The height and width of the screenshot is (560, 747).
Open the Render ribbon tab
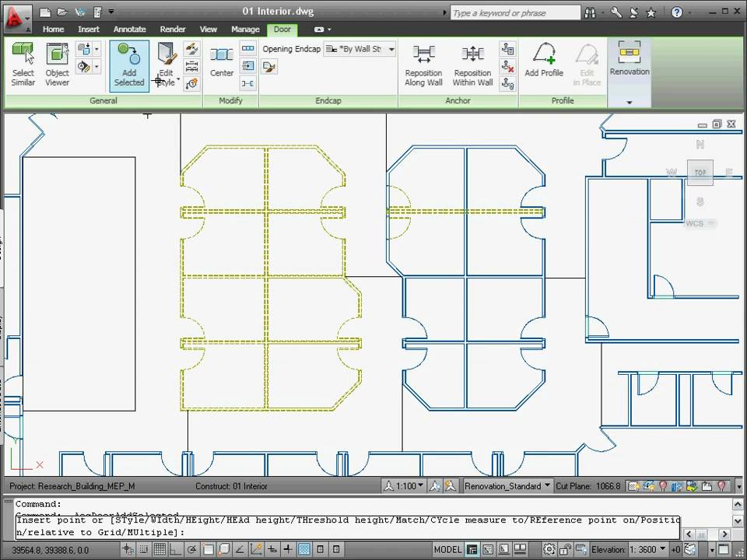coord(172,29)
